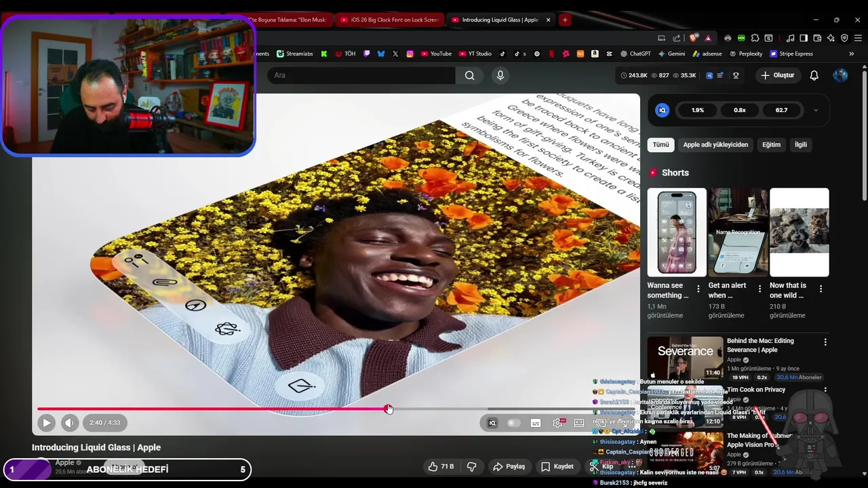This screenshot has height=488, width=868.
Task: Click the YouTube search magnifier button
Action: point(469,75)
